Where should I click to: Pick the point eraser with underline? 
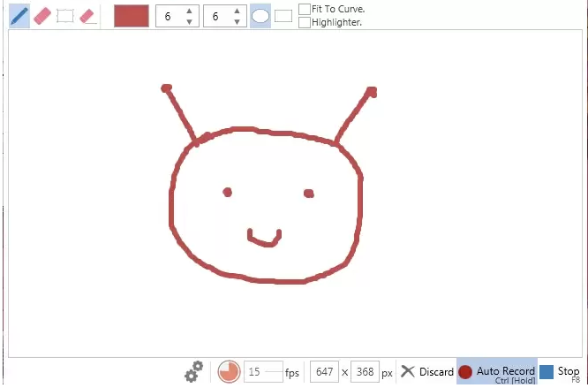click(88, 16)
